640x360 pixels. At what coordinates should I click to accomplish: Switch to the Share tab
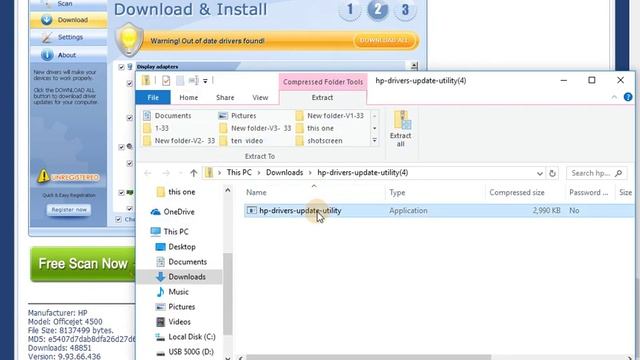point(225,98)
